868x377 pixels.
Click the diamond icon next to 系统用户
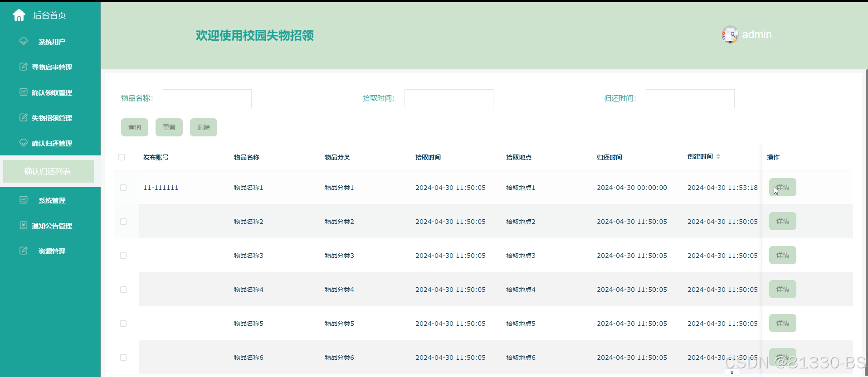24,41
